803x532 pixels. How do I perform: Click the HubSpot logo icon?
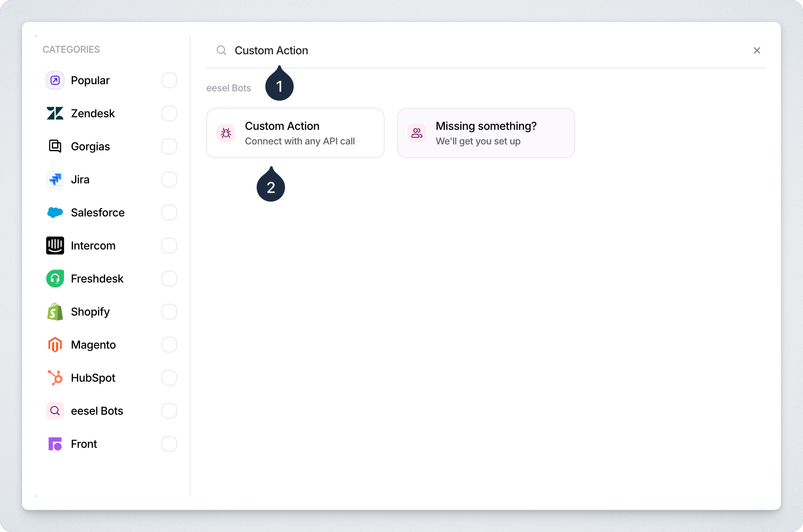(55, 378)
